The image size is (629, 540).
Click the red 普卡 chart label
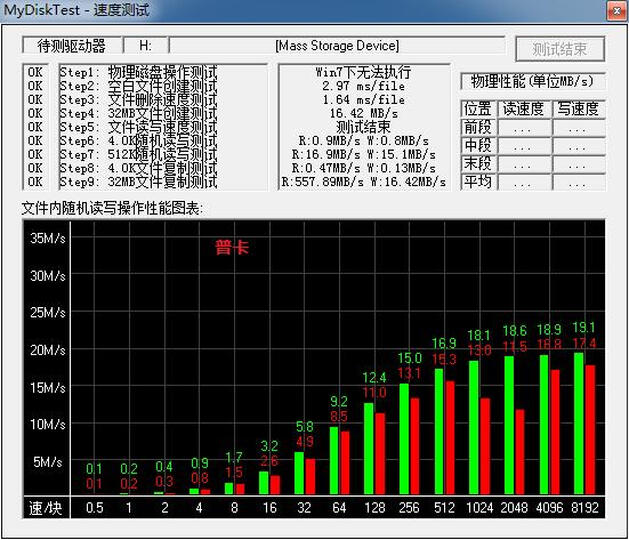(x=232, y=247)
